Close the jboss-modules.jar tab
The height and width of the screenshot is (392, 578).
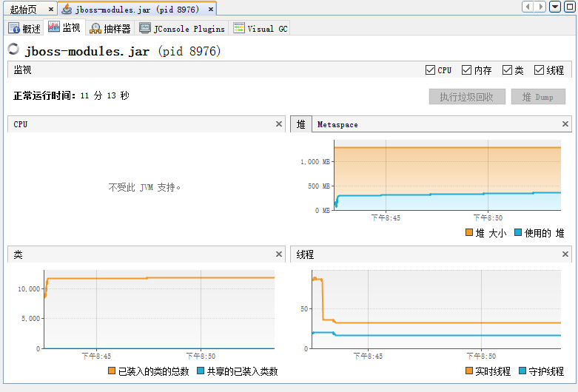211,9
